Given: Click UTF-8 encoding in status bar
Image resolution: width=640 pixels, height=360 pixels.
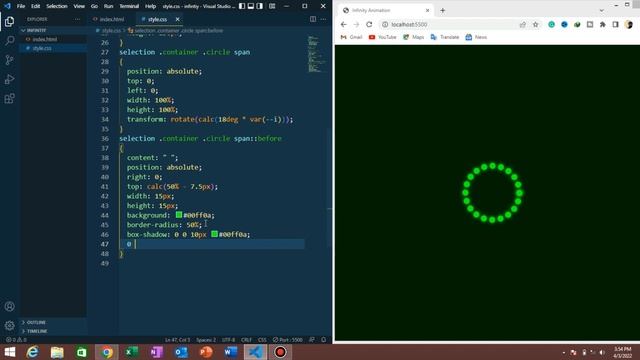Looking at the screenshot, I should click(228, 340).
